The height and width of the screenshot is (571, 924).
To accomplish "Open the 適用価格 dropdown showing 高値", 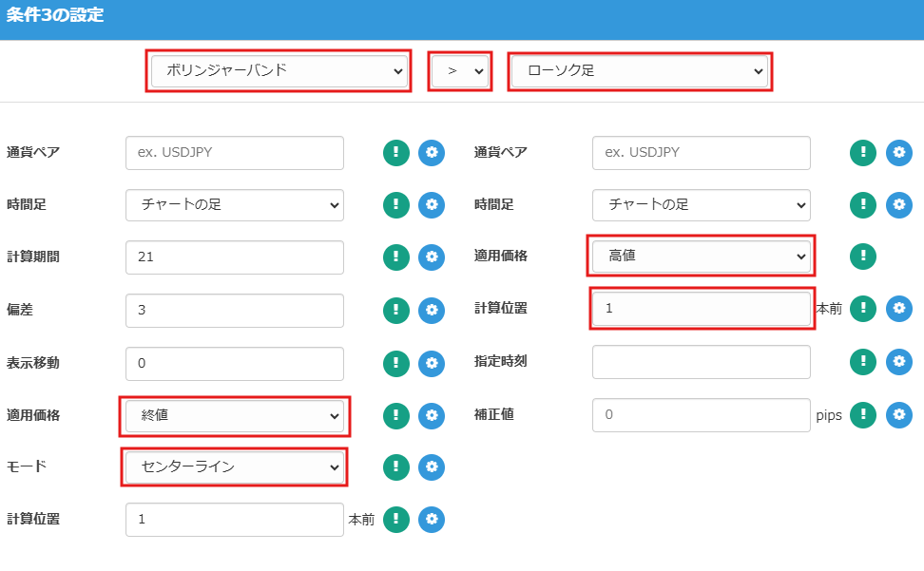I will click(701, 256).
